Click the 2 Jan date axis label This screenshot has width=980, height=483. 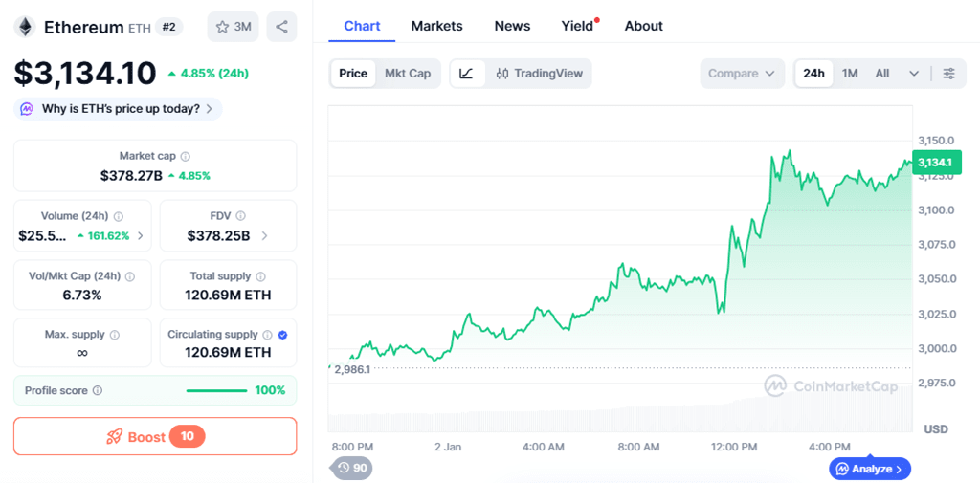click(x=448, y=448)
